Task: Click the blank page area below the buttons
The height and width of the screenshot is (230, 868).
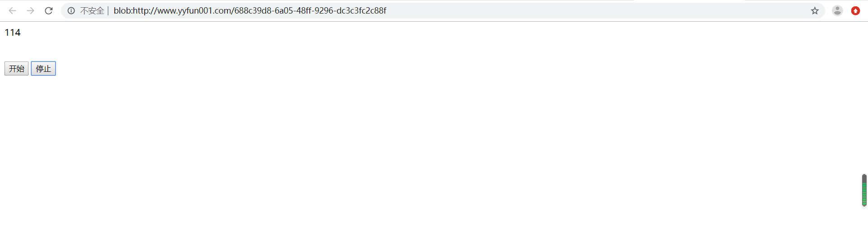Action: 407,149
